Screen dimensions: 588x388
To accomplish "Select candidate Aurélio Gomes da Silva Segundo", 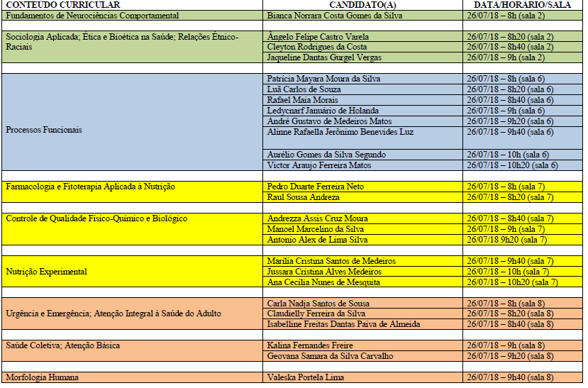I will 362,155.
